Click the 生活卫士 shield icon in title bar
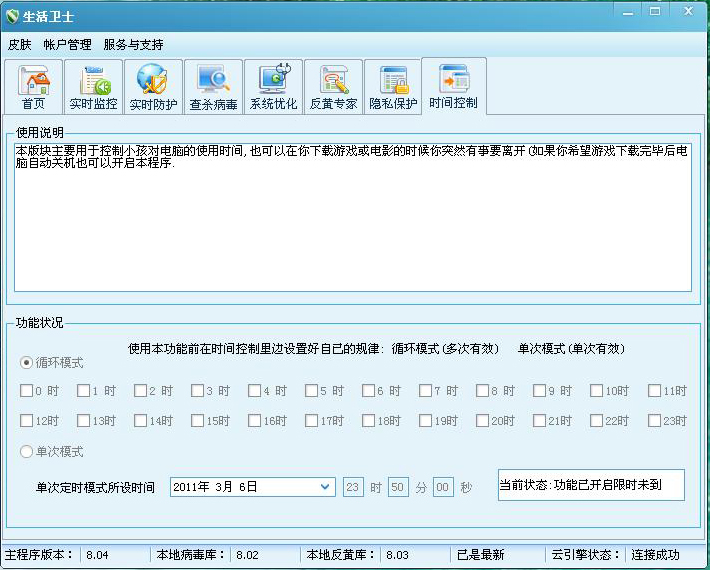The width and height of the screenshot is (710, 570). pos(14,17)
